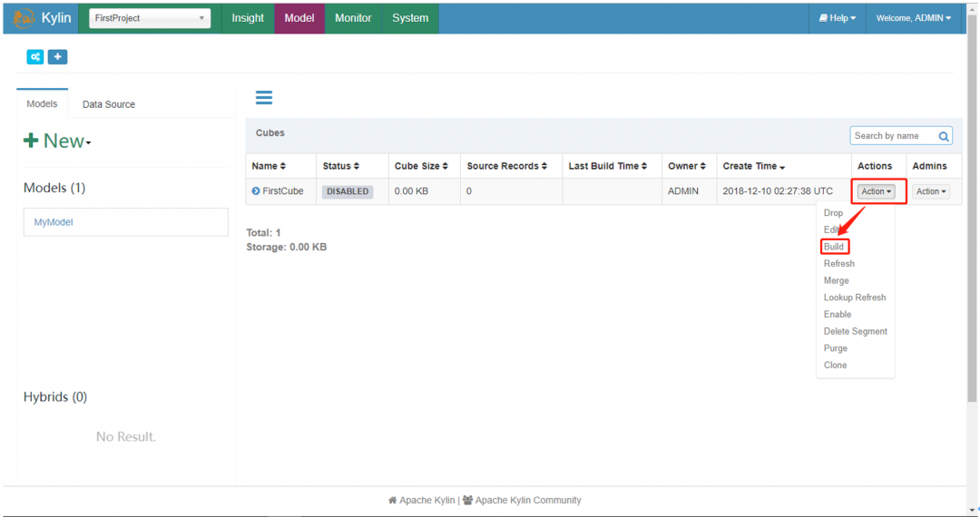
Task: Click the Cubes panel heading
Action: tap(270, 133)
